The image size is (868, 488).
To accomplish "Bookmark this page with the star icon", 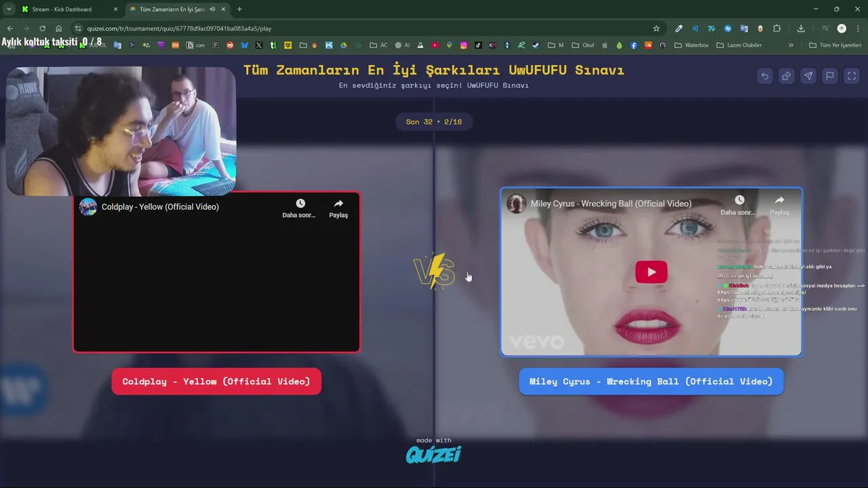I will (656, 28).
